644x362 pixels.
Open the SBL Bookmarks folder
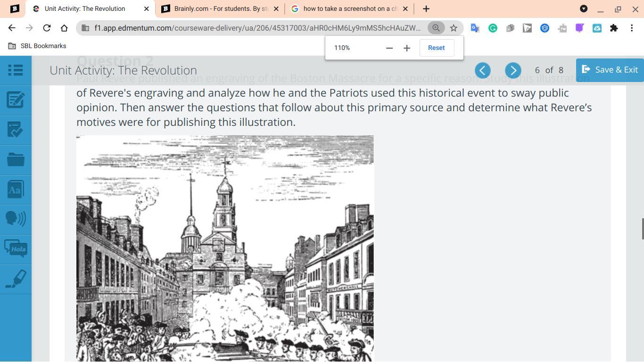tap(37, 46)
